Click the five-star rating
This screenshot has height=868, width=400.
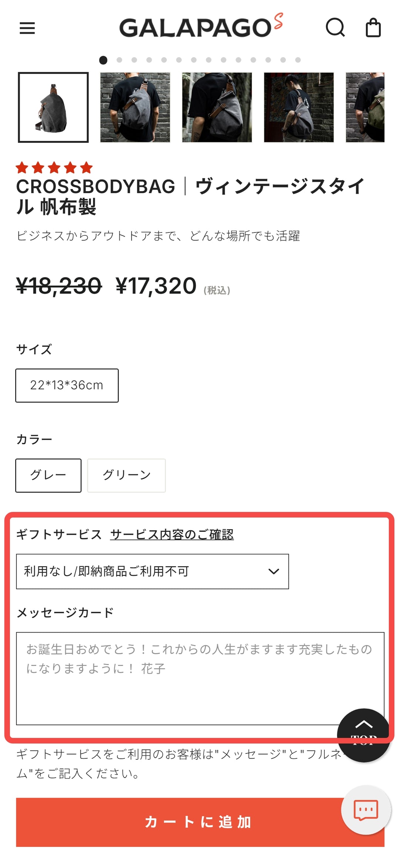54,168
